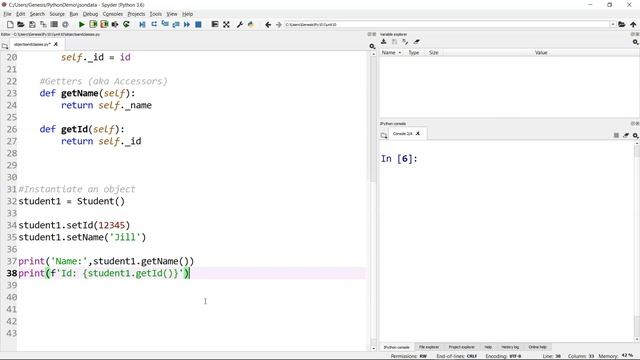640x360 pixels.
Task: Open Variable explorer options gear
Action: [x=635, y=42]
